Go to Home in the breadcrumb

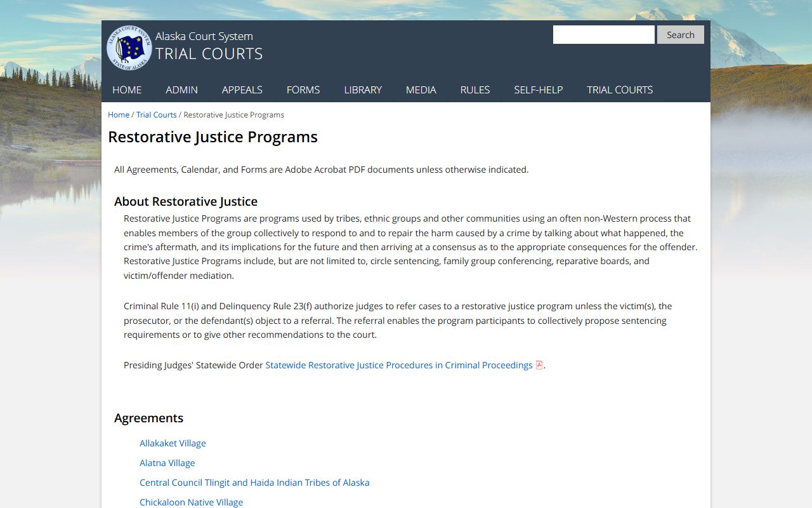pos(119,115)
